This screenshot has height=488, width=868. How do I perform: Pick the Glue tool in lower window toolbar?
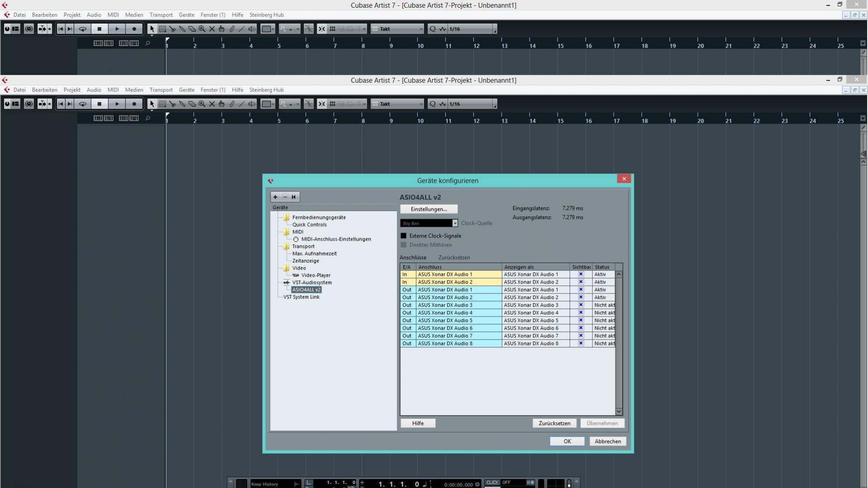click(182, 104)
